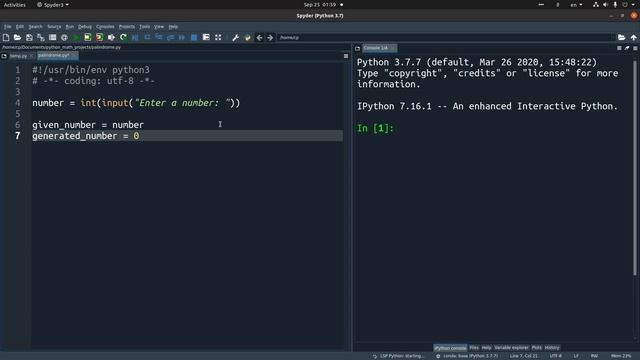Click the working directory path field
This screenshot has width=640, height=360.
point(446,38)
